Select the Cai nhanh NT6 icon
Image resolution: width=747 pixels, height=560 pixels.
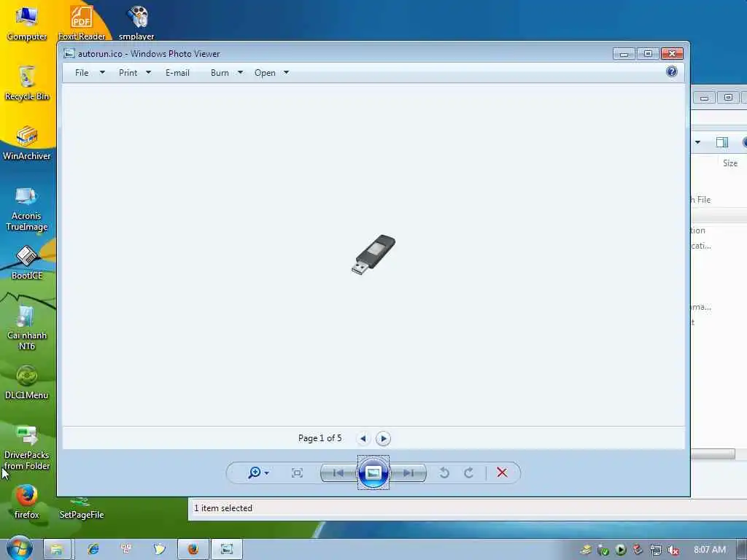[27, 329]
